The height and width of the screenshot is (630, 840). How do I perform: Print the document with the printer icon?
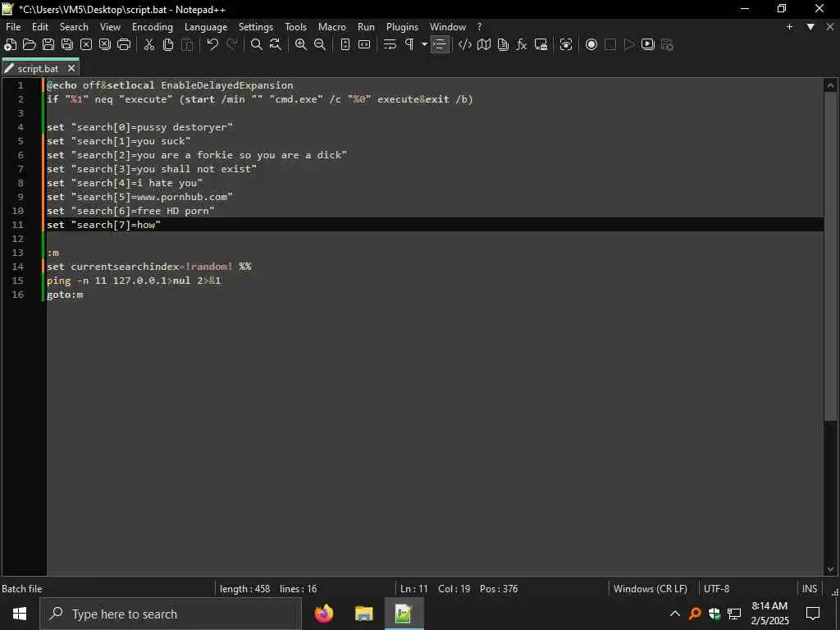click(124, 44)
